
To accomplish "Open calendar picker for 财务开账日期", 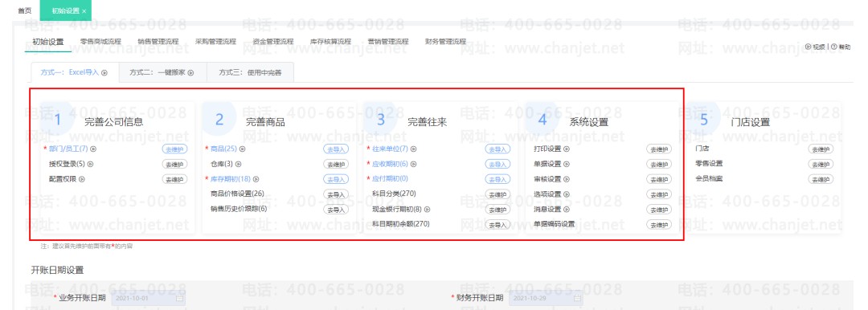I will coord(577,298).
